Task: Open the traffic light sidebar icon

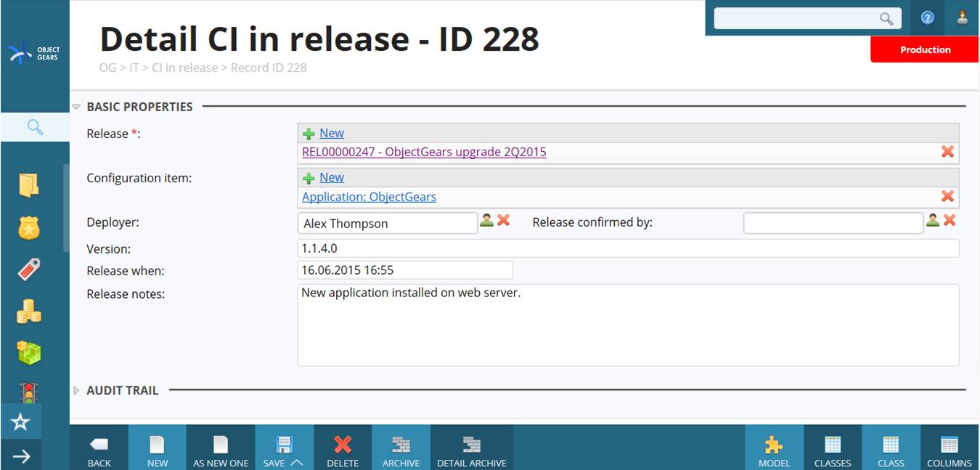Action: (x=29, y=393)
